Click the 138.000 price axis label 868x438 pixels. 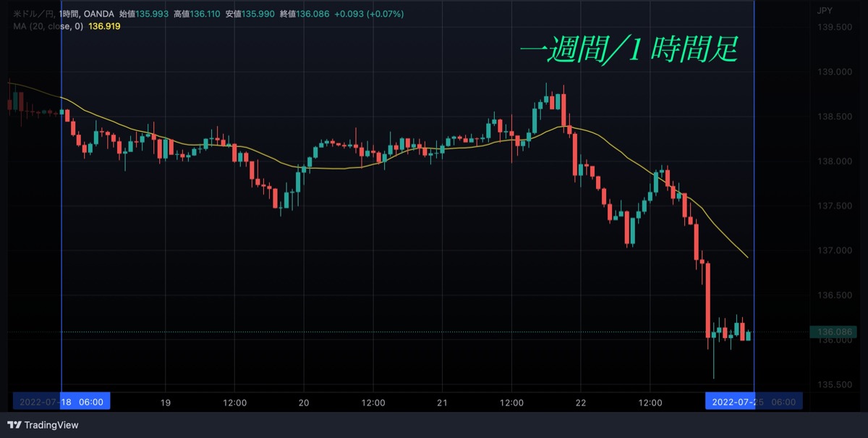pos(834,161)
